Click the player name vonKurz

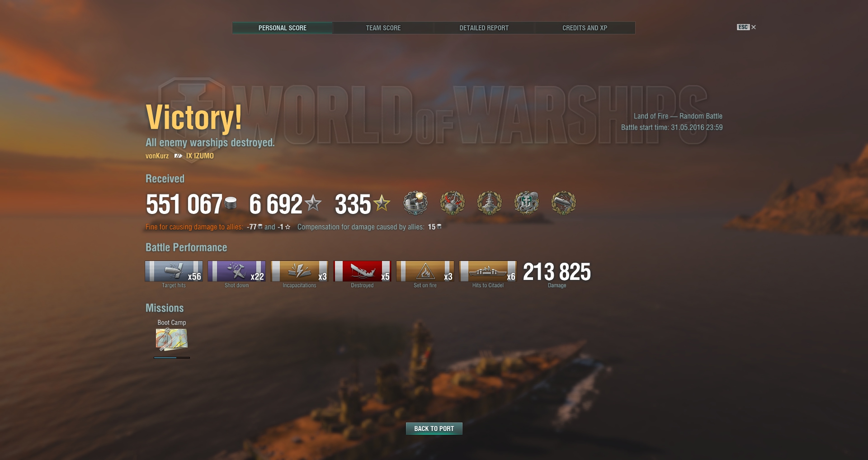[157, 156]
